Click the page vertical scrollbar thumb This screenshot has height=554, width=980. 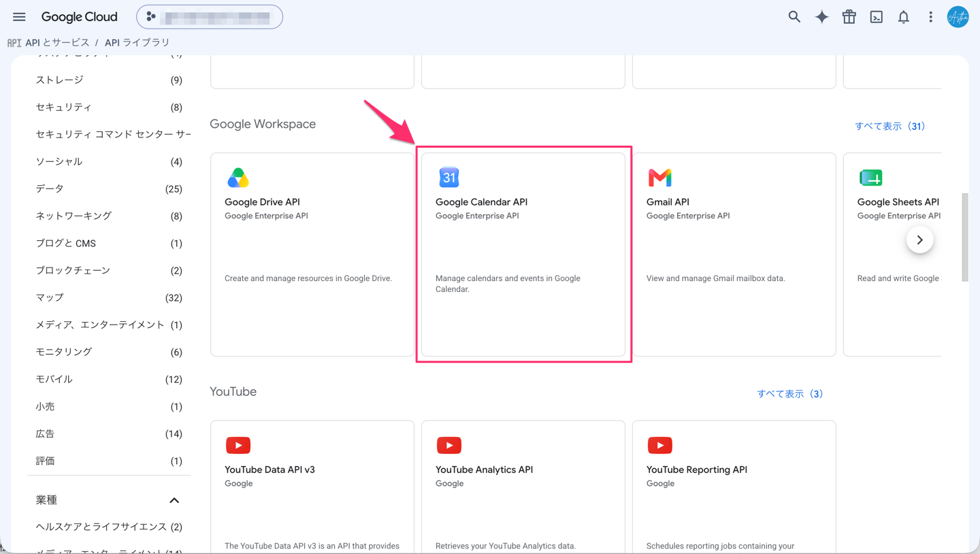(964, 237)
